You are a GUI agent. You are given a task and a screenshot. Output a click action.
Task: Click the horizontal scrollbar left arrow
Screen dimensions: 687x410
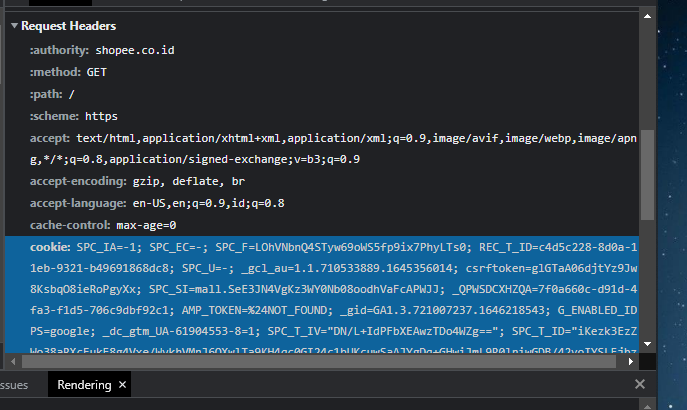tap(13, 361)
